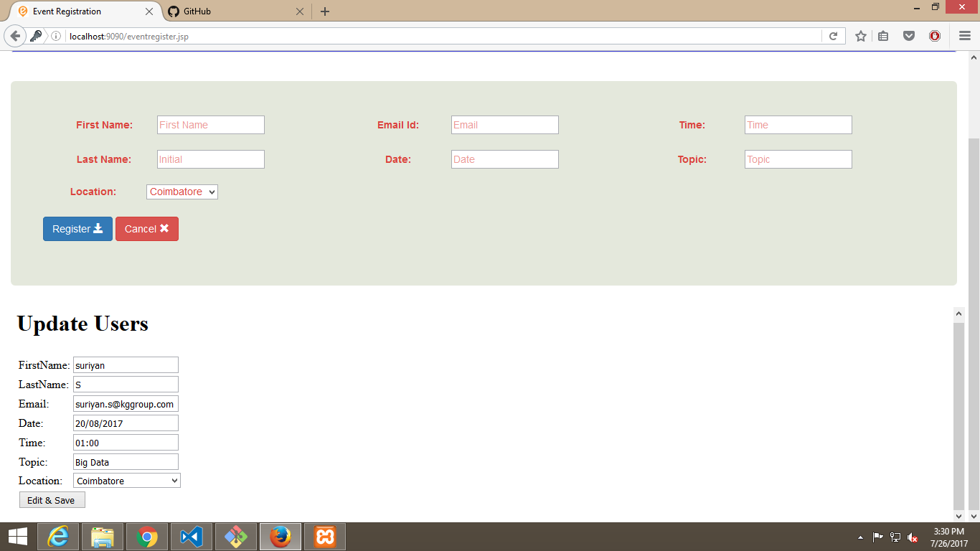This screenshot has width=980, height=551.
Task: Click the browser back arrow button
Action: [15, 36]
